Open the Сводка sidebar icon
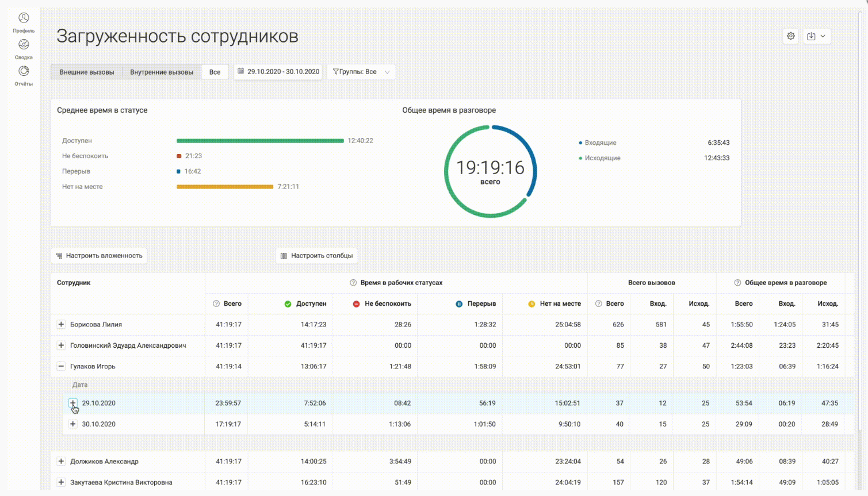Screen dimensions: 868x496 (x=24, y=45)
